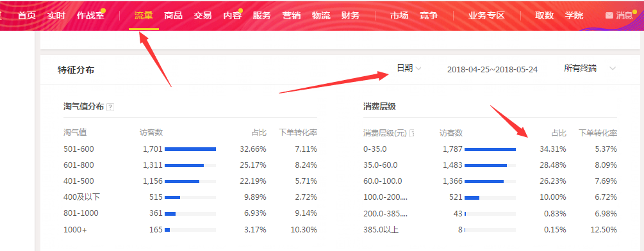
Task: Open the 市场 menu
Action: [399, 15]
